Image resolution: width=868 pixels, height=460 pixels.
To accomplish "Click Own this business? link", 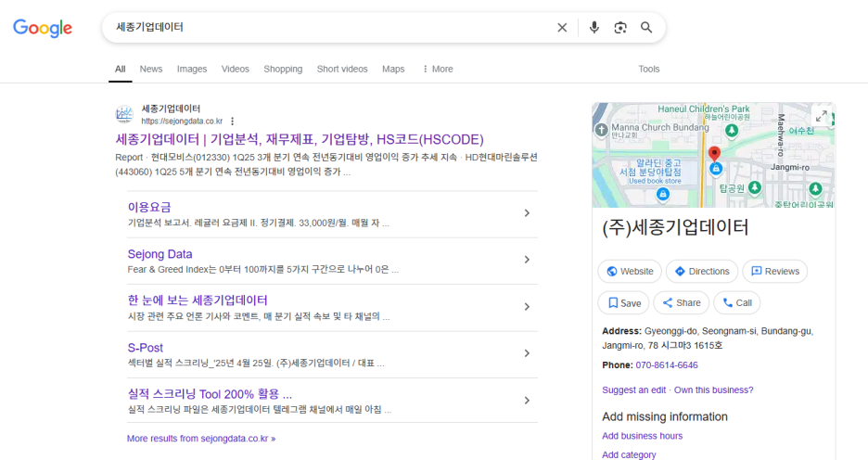I will [x=713, y=390].
